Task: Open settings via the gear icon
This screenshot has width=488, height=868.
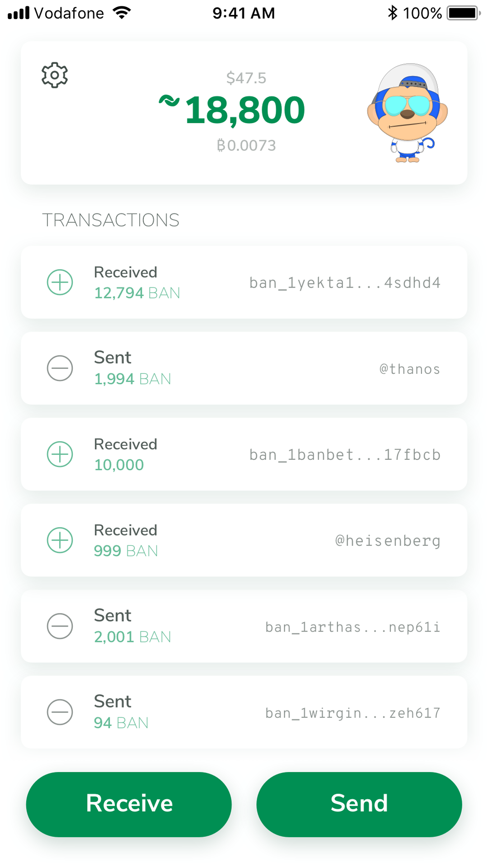Action: click(55, 75)
